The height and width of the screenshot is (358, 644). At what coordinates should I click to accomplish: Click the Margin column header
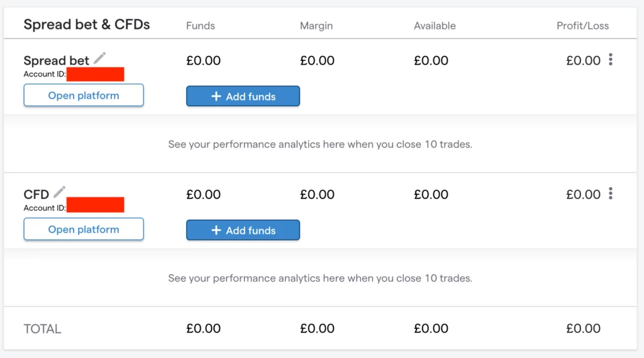coord(316,26)
